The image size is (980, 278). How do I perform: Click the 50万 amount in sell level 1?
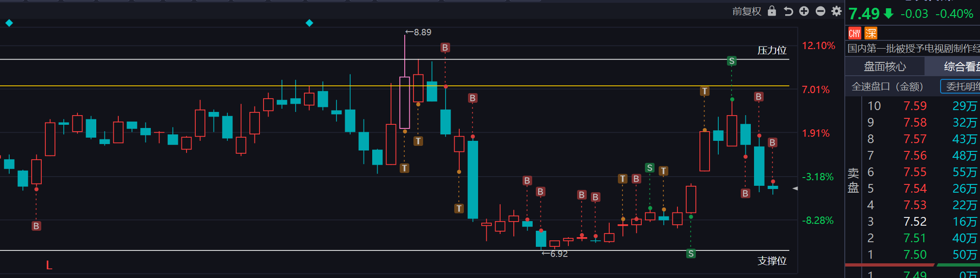click(965, 255)
